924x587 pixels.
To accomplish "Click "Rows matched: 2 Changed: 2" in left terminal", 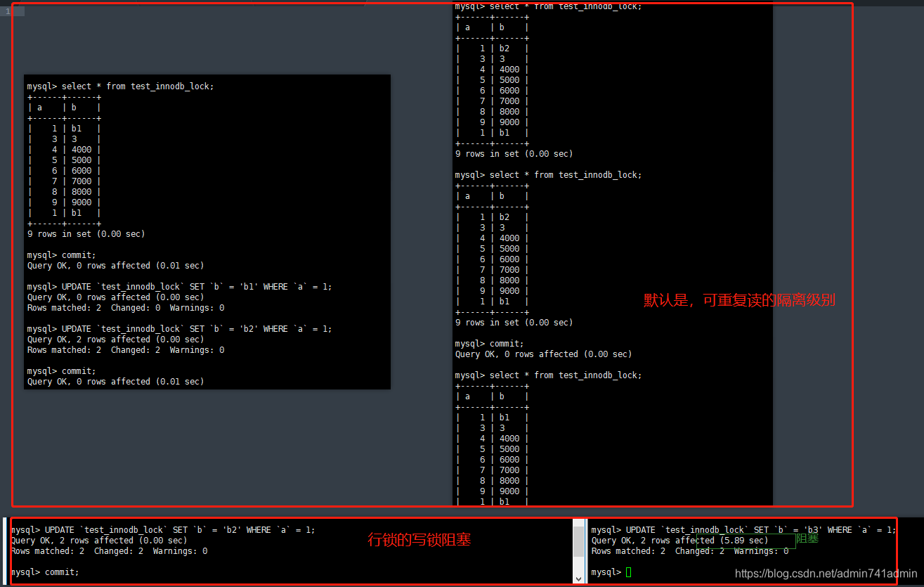I will tap(93, 350).
